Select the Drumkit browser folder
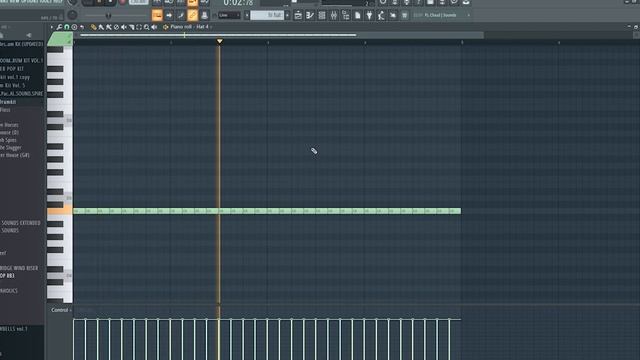 point(8,102)
